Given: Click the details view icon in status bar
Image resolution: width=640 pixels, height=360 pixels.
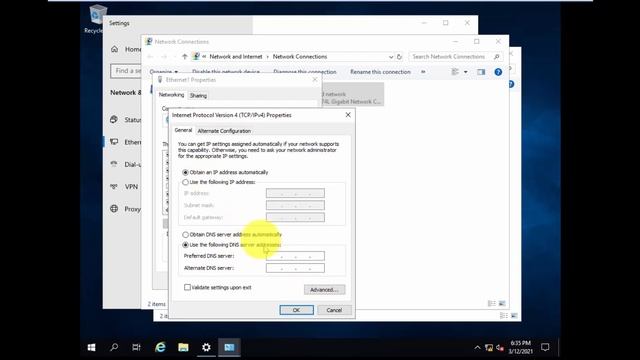Looking at the screenshot, I should coord(492,304).
